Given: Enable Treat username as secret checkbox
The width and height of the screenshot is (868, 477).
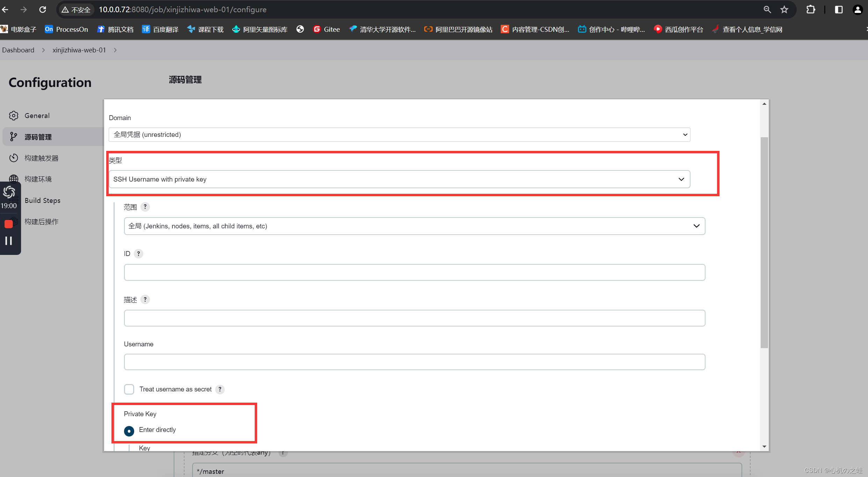Looking at the screenshot, I should (129, 389).
